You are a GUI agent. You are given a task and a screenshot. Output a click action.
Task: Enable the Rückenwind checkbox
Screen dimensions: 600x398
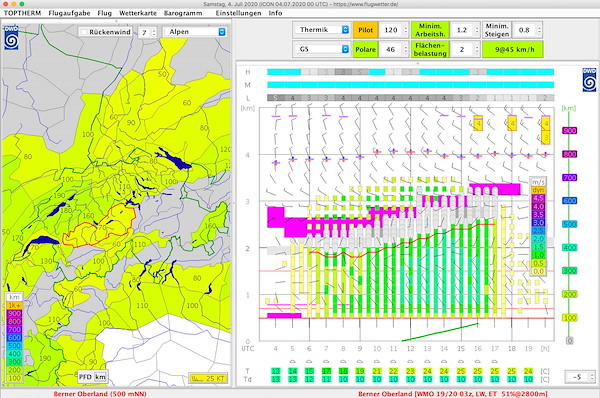click(x=84, y=32)
